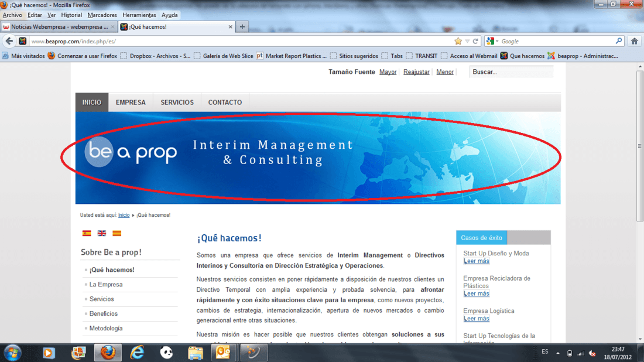The height and width of the screenshot is (362, 644).
Task: Go to the CONTACTO navigation item
Action: [x=225, y=103]
